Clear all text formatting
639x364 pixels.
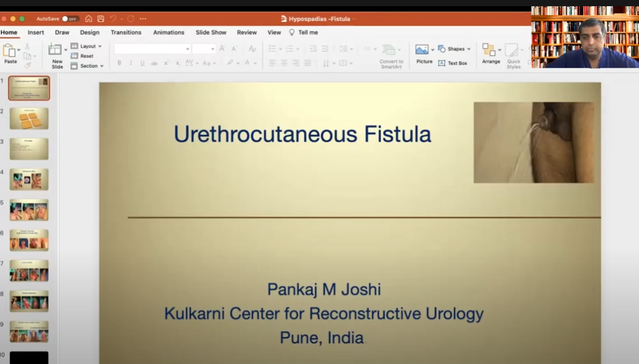(252, 49)
